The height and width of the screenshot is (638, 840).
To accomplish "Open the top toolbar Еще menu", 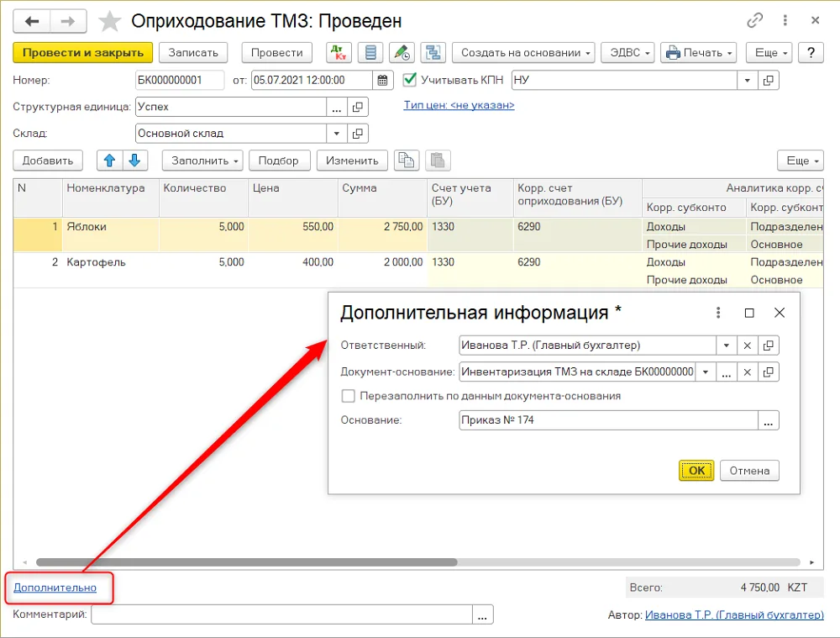I will tap(769, 53).
